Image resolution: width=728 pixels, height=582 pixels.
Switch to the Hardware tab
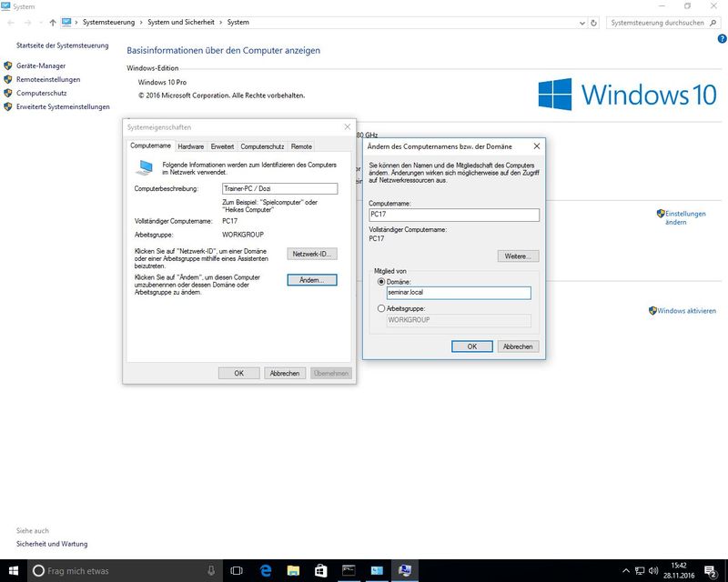point(190,146)
